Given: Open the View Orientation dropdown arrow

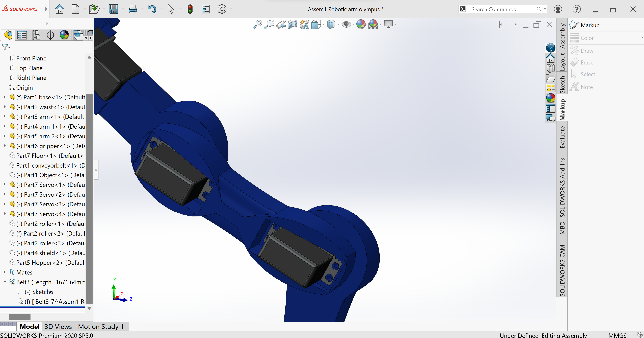Looking at the screenshot, I should (324, 25).
